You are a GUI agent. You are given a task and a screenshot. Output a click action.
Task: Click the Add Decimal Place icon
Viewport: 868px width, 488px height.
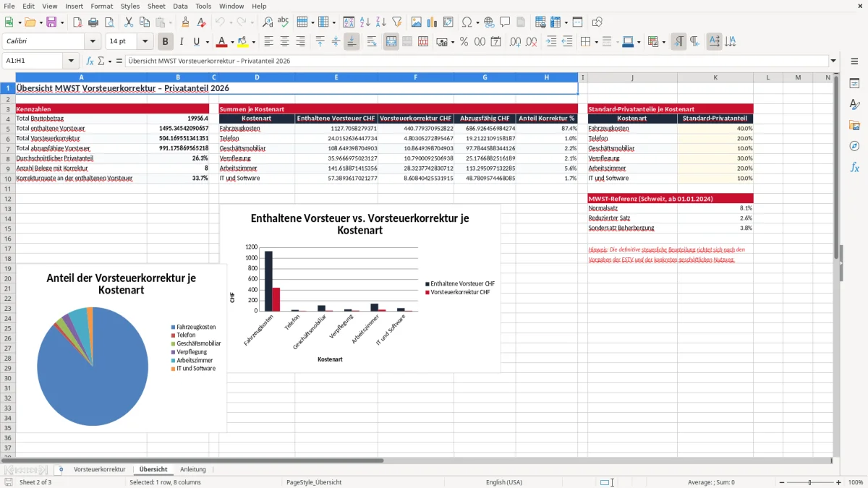(x=515, y=42)
